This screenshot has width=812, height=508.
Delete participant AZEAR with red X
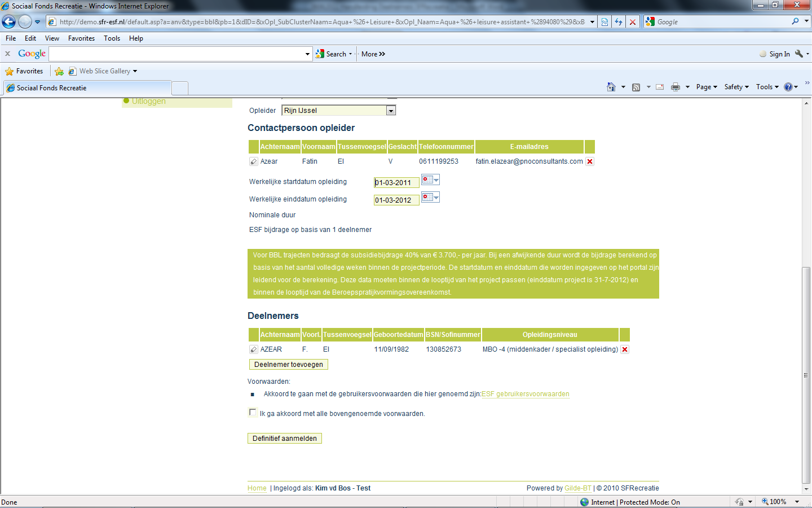[x=625, y=349]
